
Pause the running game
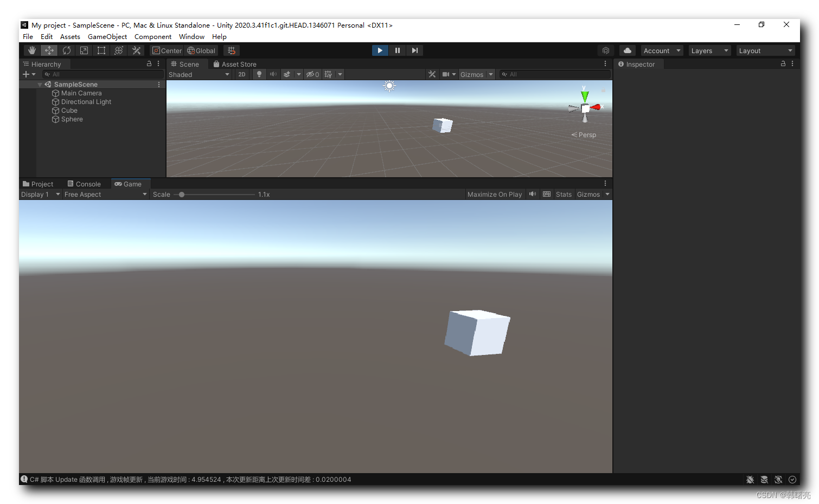click(397, 50)
